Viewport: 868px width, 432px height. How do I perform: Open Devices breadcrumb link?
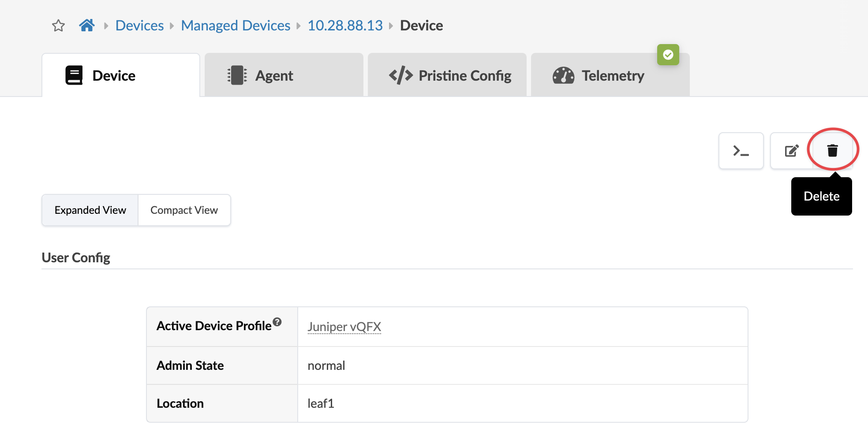[x=139, y=26]
